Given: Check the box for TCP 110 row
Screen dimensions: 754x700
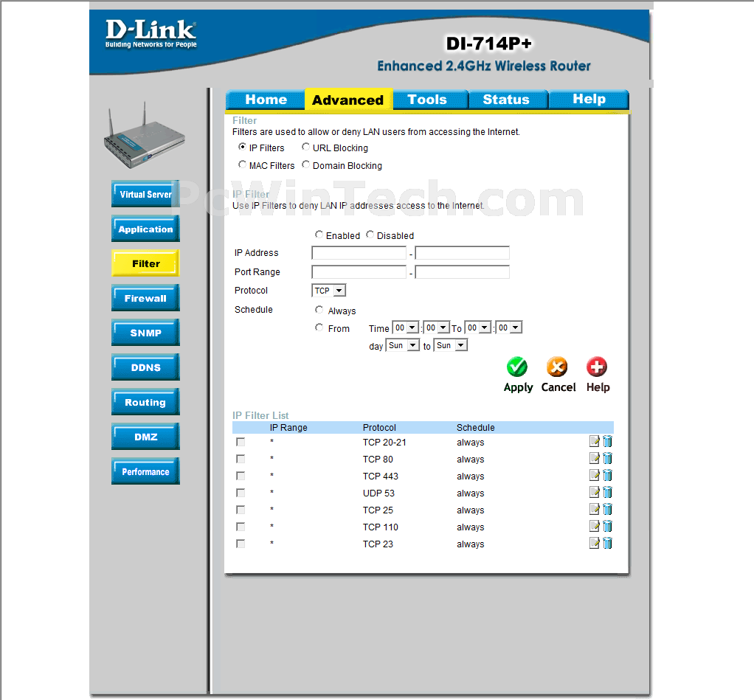Looking at the screenshot, I should [241, 527].
